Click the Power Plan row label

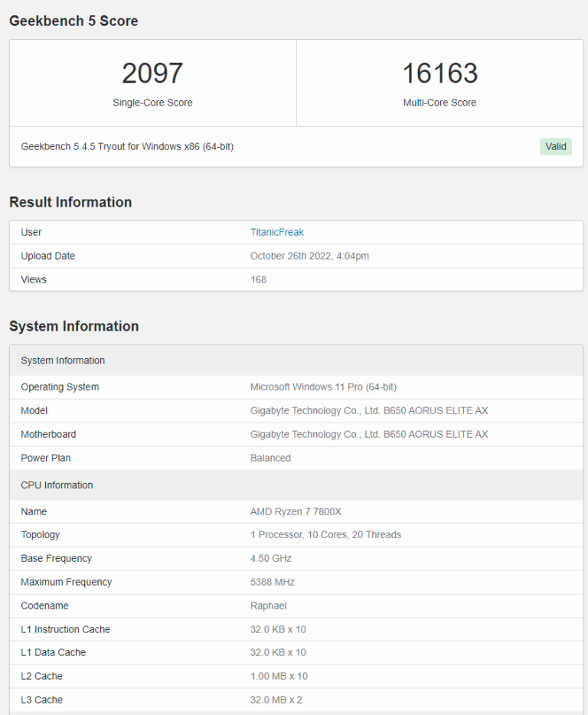click(46, 458)
